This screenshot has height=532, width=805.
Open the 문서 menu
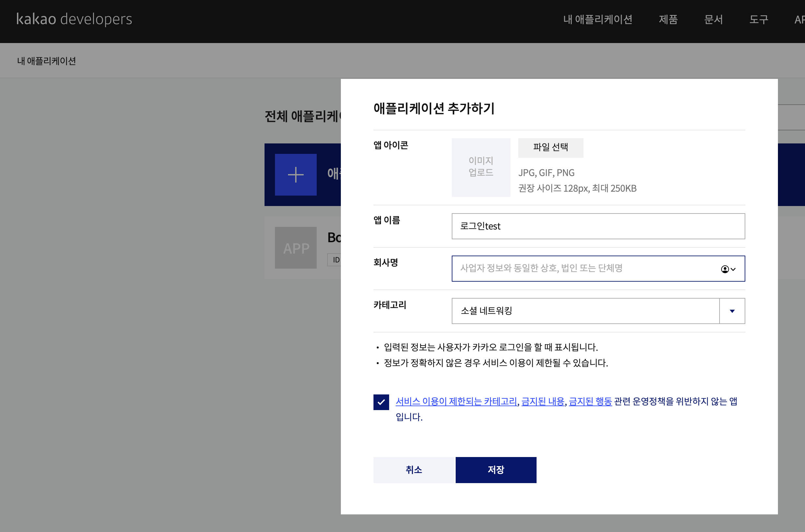[x=713, y=19]
